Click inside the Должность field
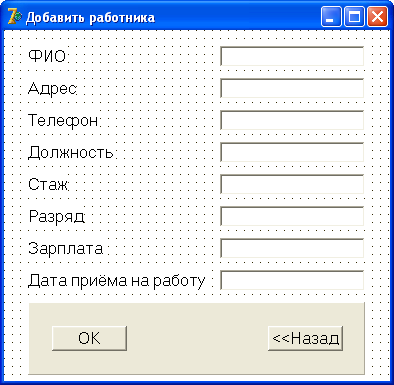 click(x=292, y=152)
